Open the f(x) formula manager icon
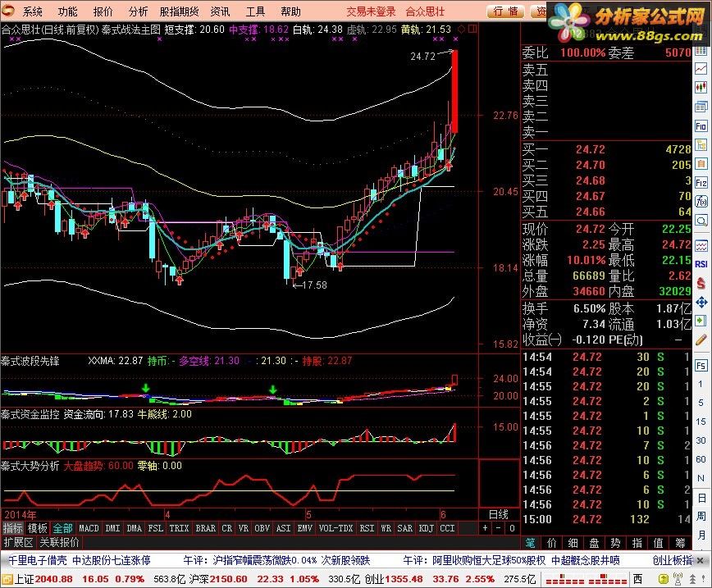Screen dimensions: 712x588 701,201
